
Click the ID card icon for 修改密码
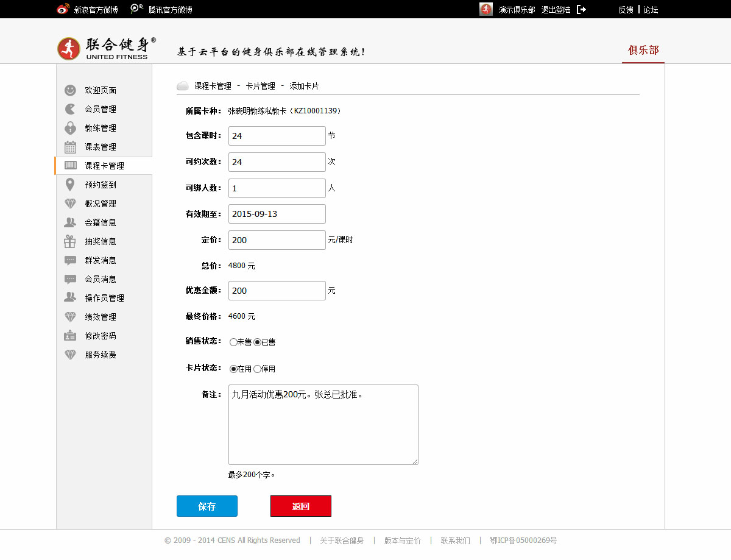tap(71, 336)
